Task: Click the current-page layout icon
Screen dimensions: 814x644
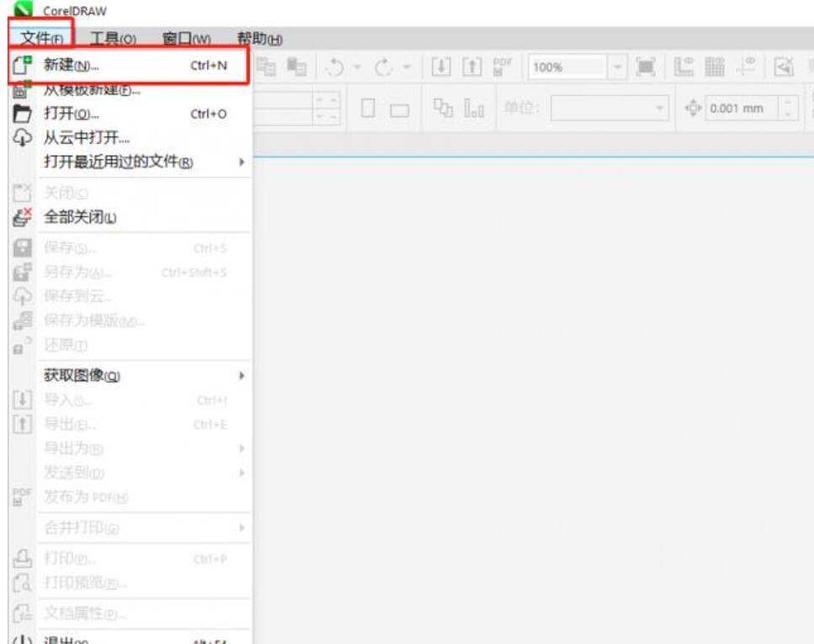Action: 474,109
